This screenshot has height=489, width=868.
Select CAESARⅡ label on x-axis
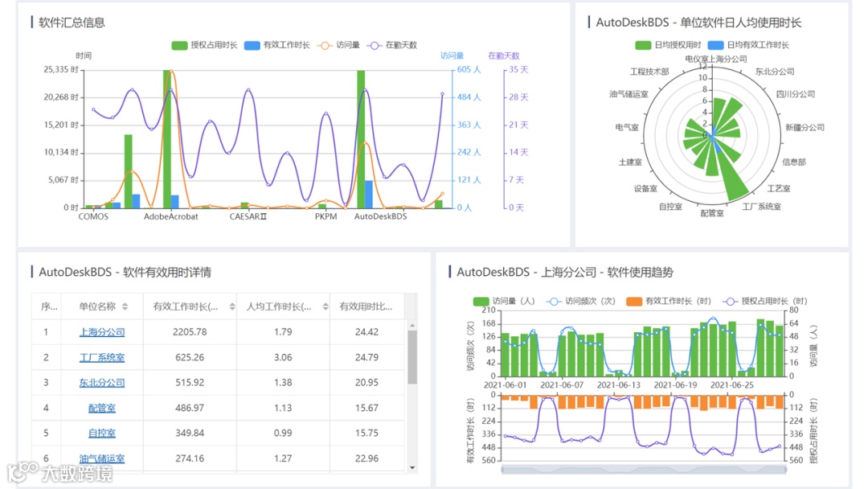click(x=248, y=216)
